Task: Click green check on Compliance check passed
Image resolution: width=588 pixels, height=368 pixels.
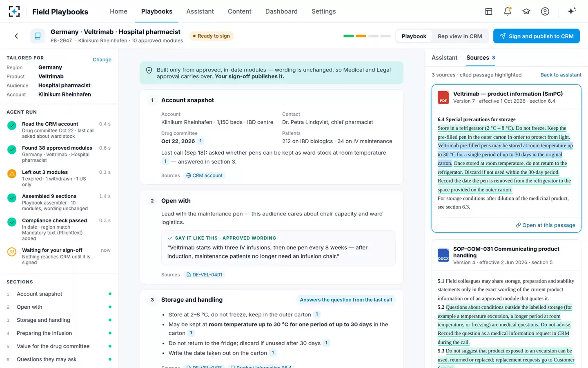Action: (x=12, y=222)
